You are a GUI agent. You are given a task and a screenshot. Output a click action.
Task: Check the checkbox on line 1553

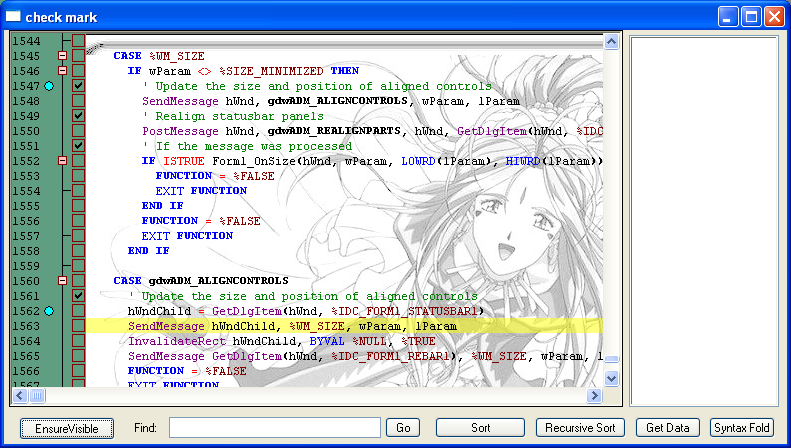click(x=78, y=176)
